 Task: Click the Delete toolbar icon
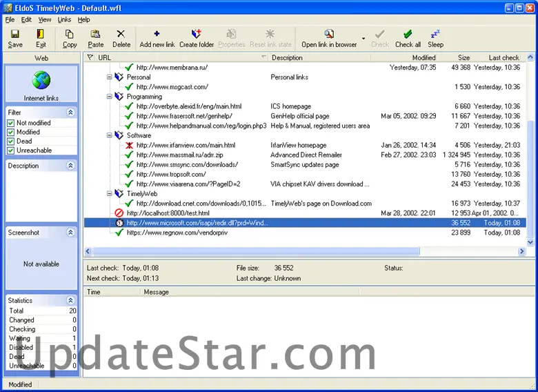pyautogui.click(x=121, y=34)
